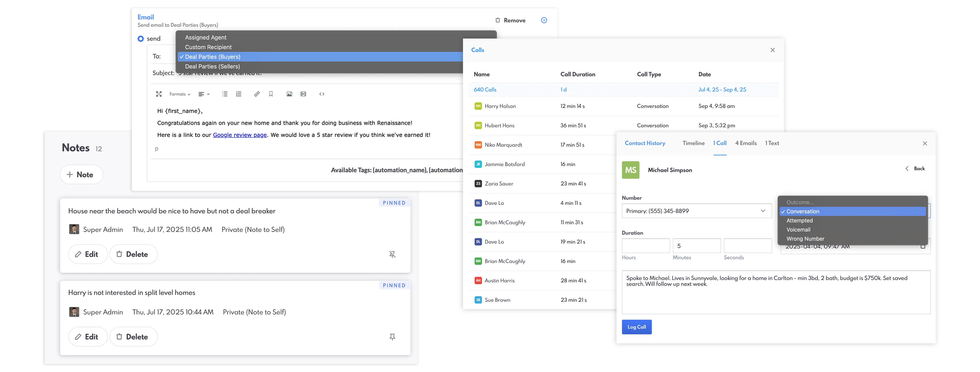The width and height of the screenshot is (980, 372).
Task: Click Remove with the trash icon
Action: [x=510, y=21]
